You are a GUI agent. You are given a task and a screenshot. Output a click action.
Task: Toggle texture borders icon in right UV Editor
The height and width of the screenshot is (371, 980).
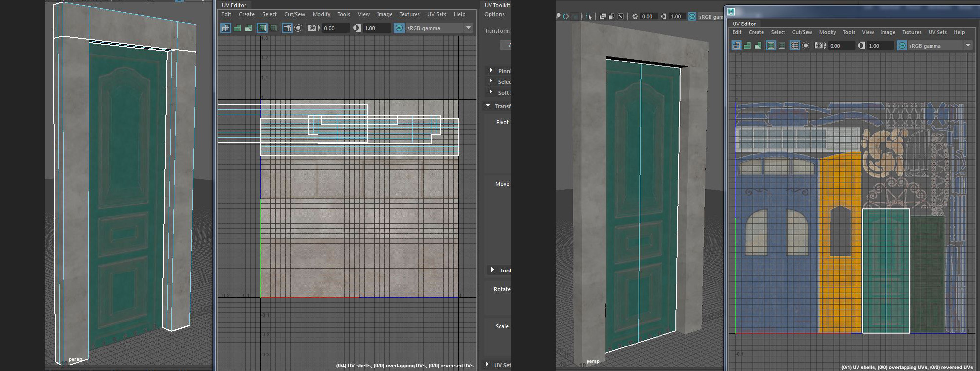pos(771,45)
